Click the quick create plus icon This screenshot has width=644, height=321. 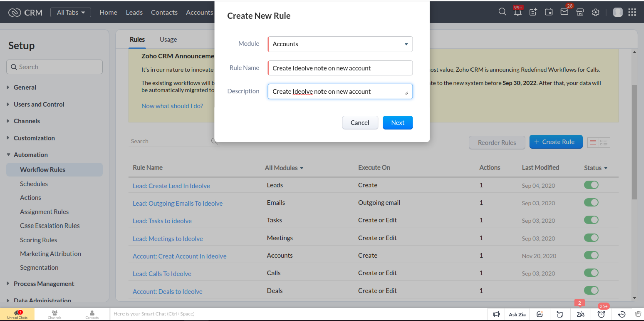coord(533,12)
